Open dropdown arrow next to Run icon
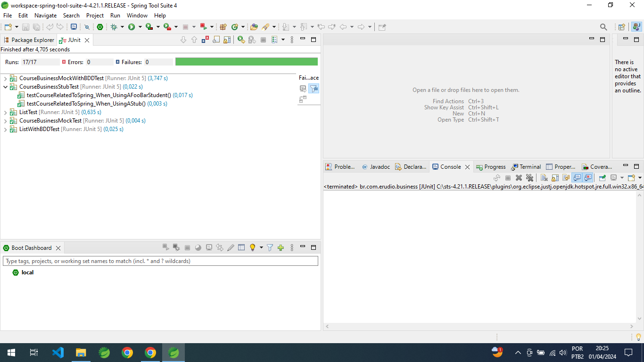 pos(140,27)
